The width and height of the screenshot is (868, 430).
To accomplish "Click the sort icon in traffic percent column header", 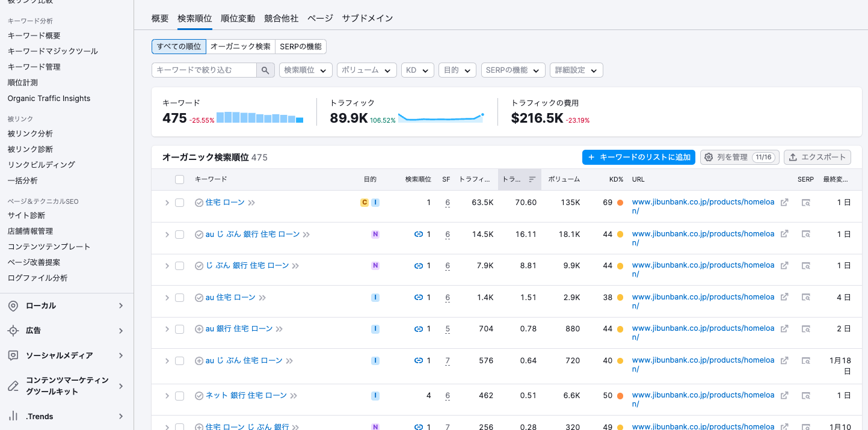I will click(x=532, y=179).
